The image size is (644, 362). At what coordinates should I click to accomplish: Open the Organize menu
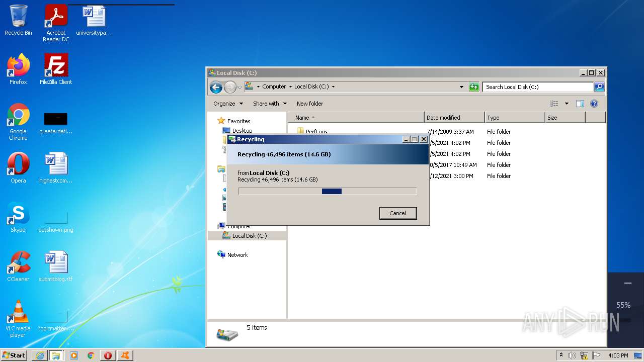pos(228,104)
